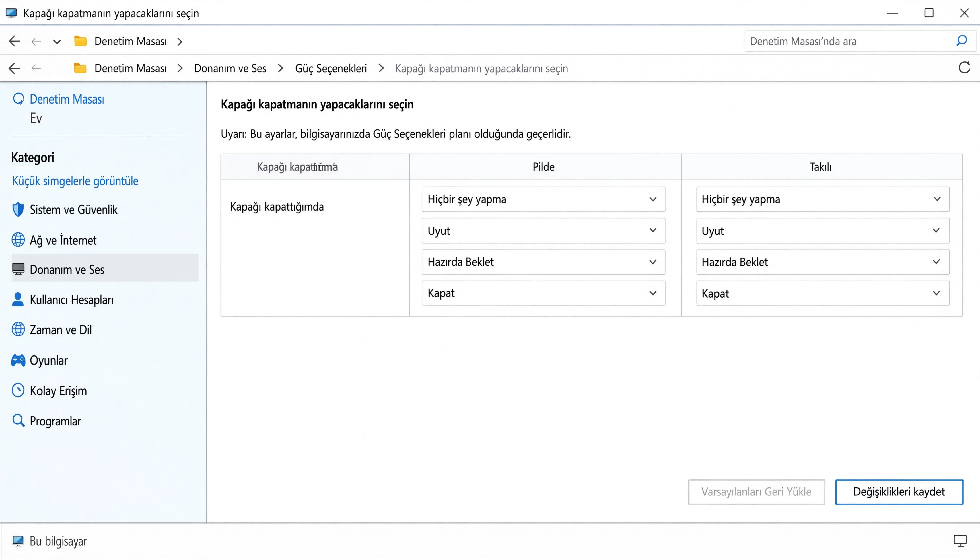Open the 'Kapat' dropdown under Pilde

pos(543,293)
